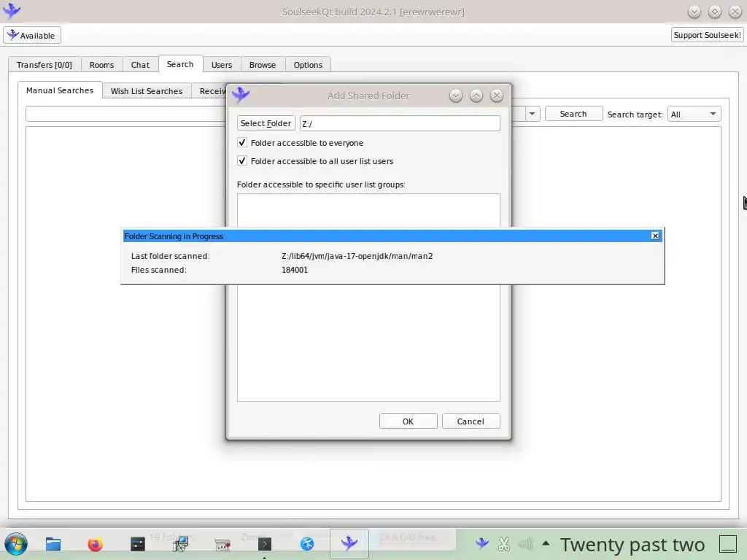Viewport: 747px width, 560px height.
Task: Click the Twenty past two clock
Action: pos(632,544)
